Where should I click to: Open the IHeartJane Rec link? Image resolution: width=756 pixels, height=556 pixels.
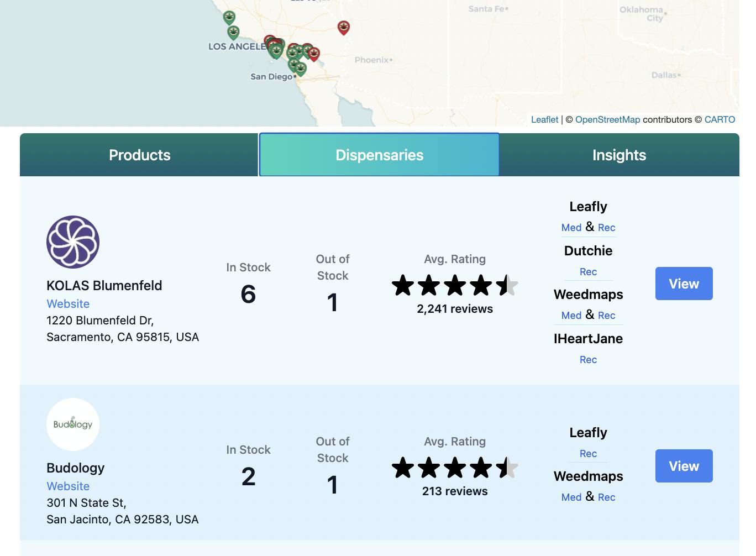(588, 360)
